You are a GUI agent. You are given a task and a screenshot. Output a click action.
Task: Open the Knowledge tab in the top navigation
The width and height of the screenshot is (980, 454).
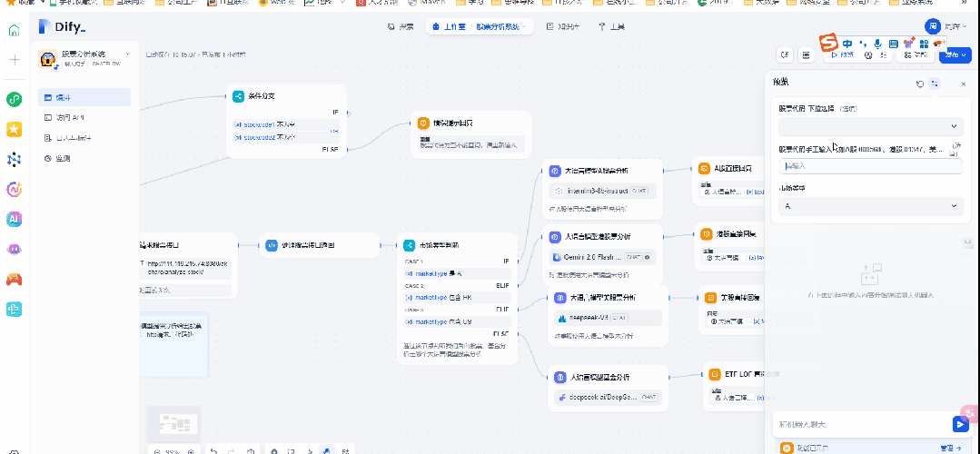click(x=563, y=27)
